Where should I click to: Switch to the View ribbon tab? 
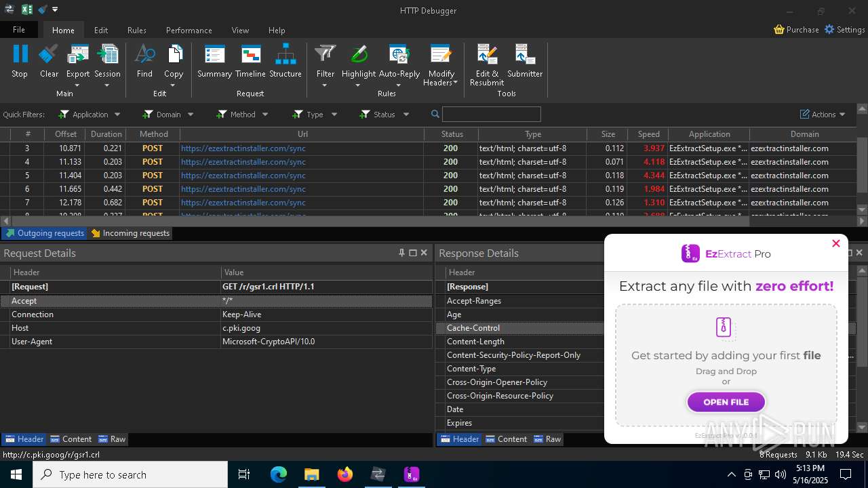240,30
